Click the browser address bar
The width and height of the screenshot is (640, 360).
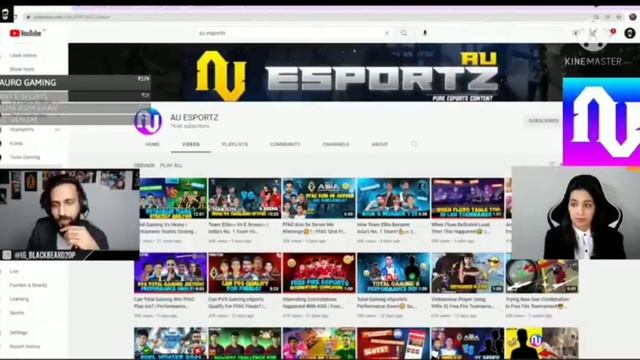coord(306,17)
